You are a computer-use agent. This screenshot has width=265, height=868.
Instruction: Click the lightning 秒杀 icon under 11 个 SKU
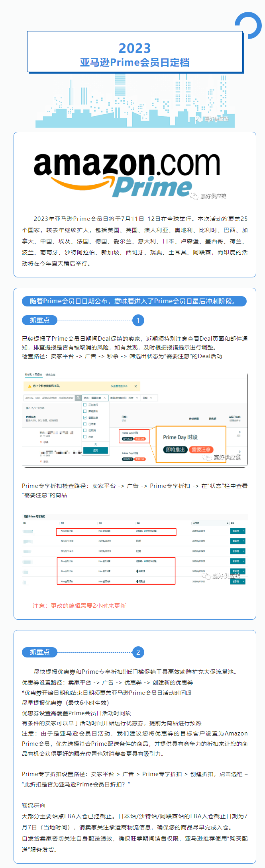tap(41, 461)
